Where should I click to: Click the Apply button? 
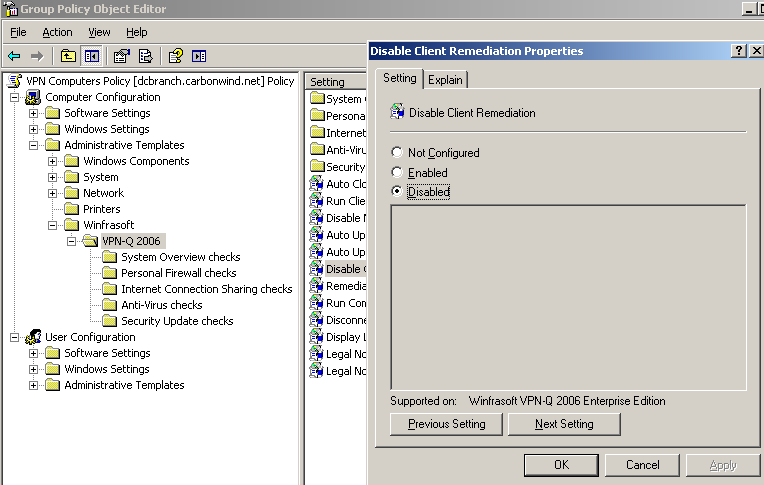click(723, 465)
